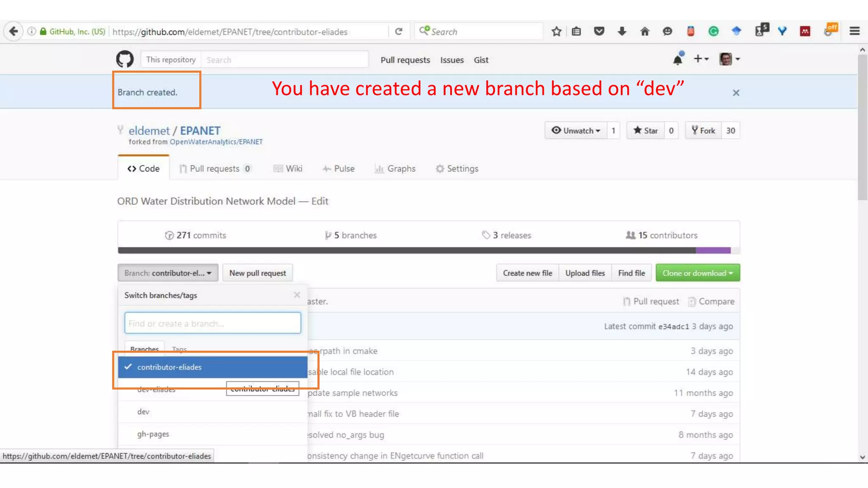Reload the page with refresh icon
The height and width of the screenshot is (488, 868).
398,31
